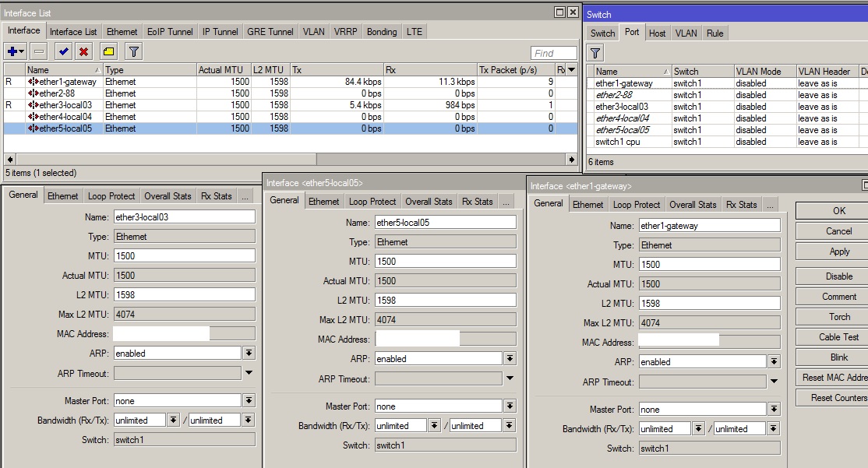Screen dimensions: 868x468
Task: Open Rx bandwidth dropdown in ether3-local03 dialog
Action: click(x=173, y=420)
